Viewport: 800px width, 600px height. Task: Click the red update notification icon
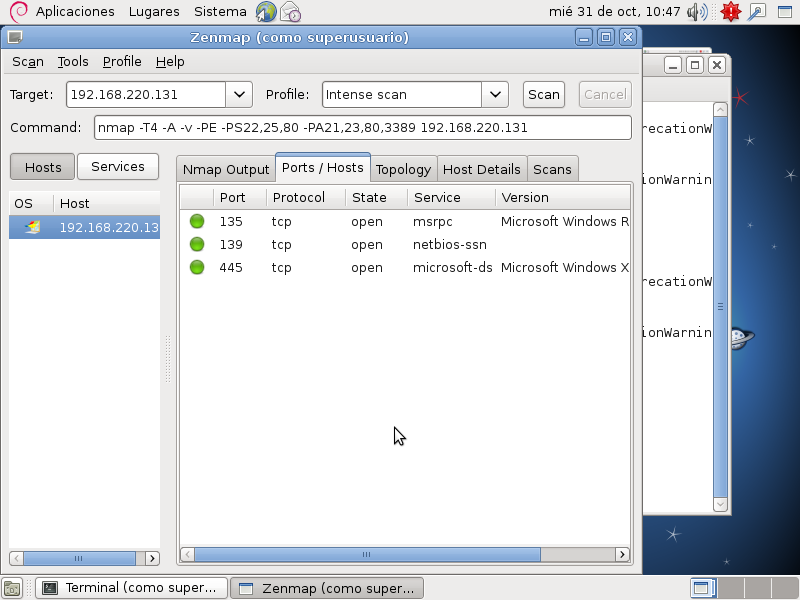tap(730, 12)
